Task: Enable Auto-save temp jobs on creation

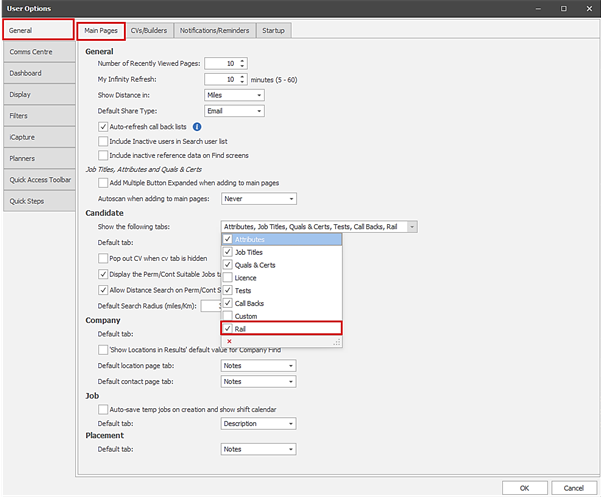Action: point(103,410)
